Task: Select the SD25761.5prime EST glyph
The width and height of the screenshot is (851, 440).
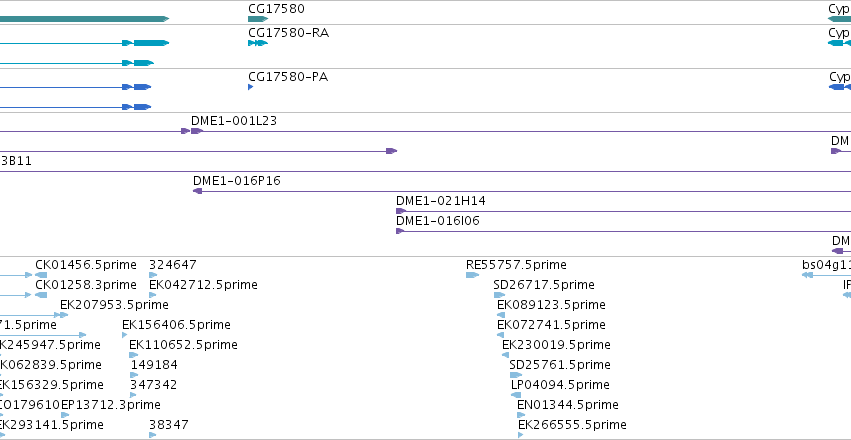Action: [516, 375]
